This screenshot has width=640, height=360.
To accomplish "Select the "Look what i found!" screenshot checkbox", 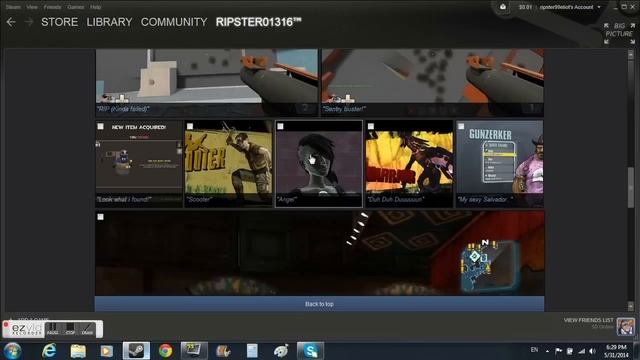I will click(x=100, y=127).
